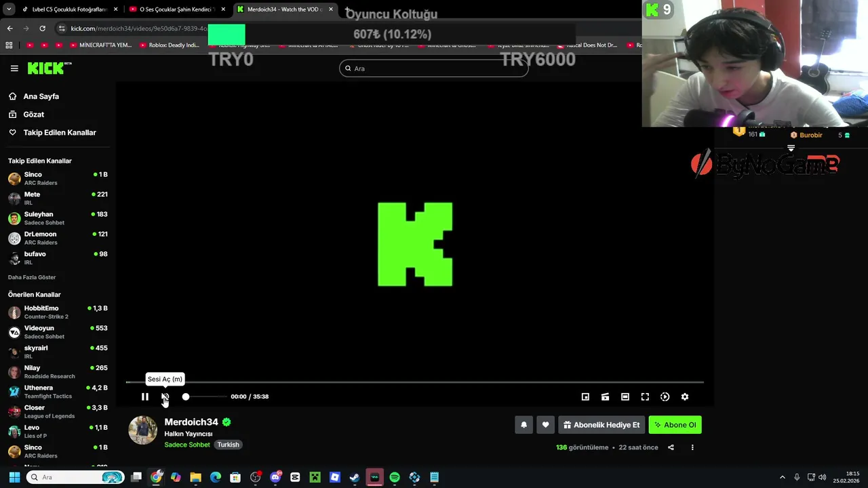Open the hamburger menu beside Kick logo
The height and width of the screenshot is (488, 868).
tap(14, 68)
